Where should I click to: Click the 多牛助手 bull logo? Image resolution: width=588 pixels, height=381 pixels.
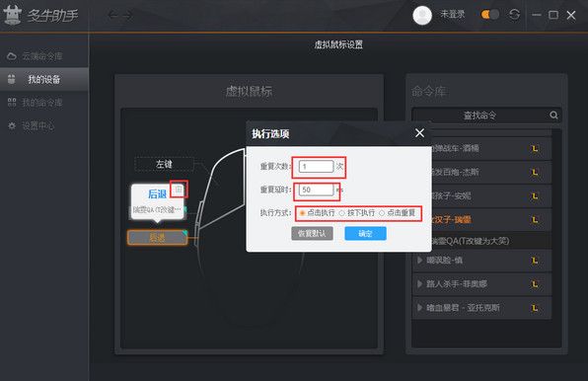point(12,15)
